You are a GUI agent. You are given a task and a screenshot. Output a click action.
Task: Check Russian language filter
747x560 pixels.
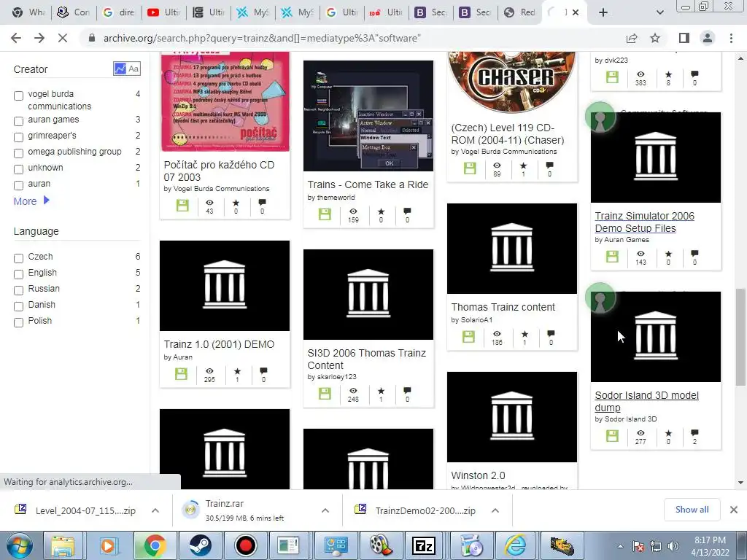tap(18, 290)
